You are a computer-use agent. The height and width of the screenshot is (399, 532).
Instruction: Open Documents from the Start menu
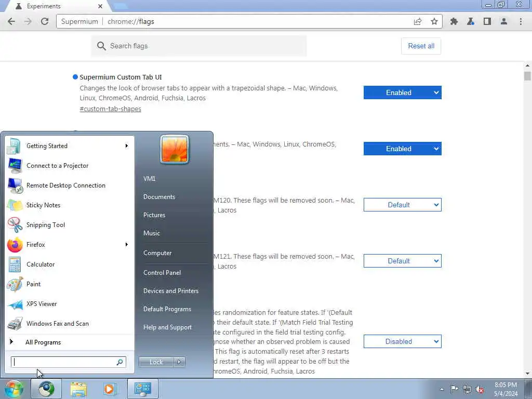159,197
